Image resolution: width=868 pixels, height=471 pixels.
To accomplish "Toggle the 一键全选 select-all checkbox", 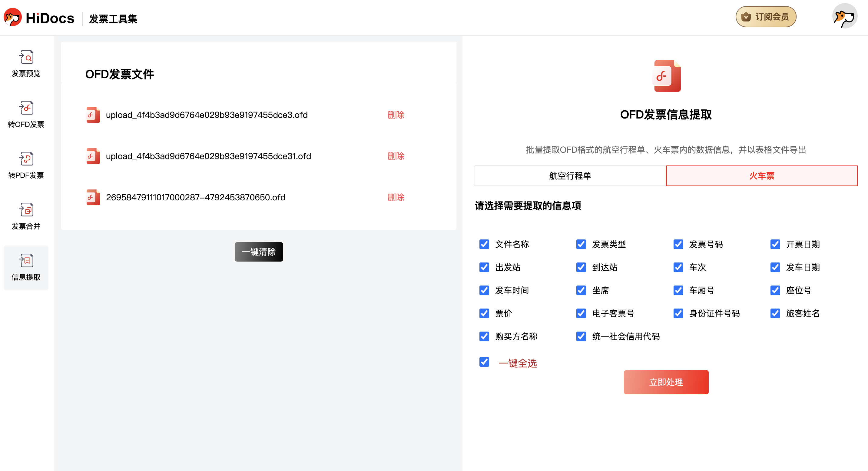I will tap(484, 362).
